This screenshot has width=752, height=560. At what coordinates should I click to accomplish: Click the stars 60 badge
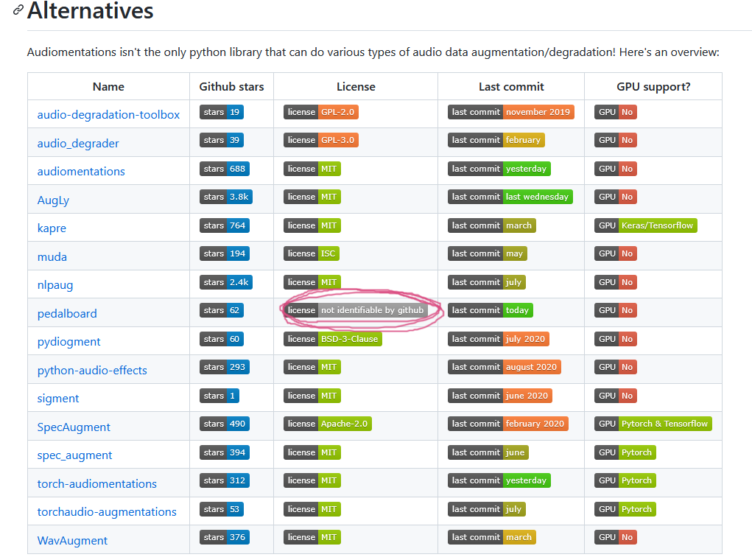tap(222, 339)
